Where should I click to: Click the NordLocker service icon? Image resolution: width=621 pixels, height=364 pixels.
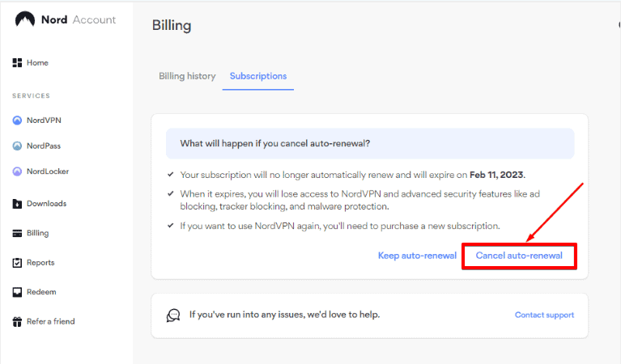[17, 171]
